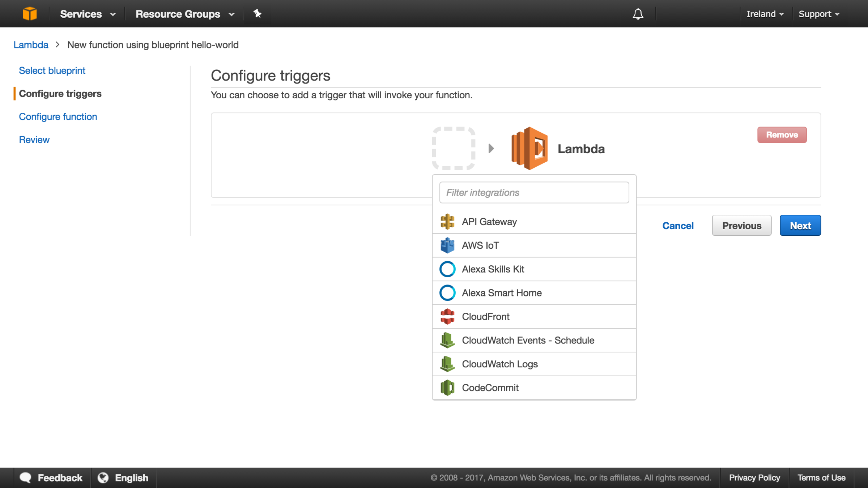Image resolution: width=868 pixels, height=488 pixels.
Task: Select the API Gateway trigger icon
Action: (447, 222)
